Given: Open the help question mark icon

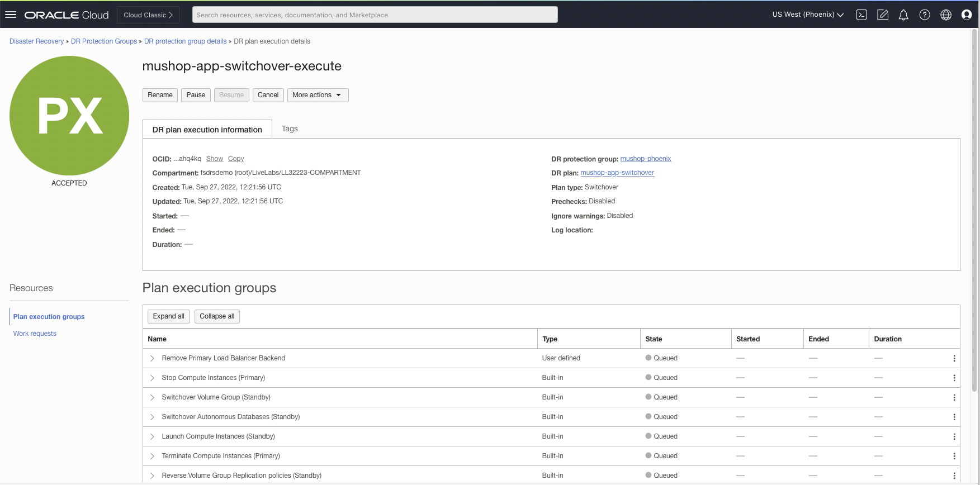Looking at the screenshot, I should [x=925, y=15].
